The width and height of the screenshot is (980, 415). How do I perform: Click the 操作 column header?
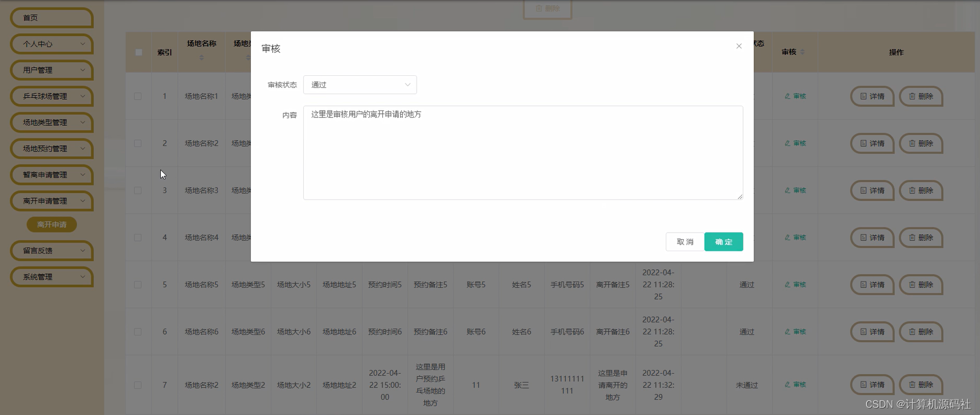tap(896, 52)
